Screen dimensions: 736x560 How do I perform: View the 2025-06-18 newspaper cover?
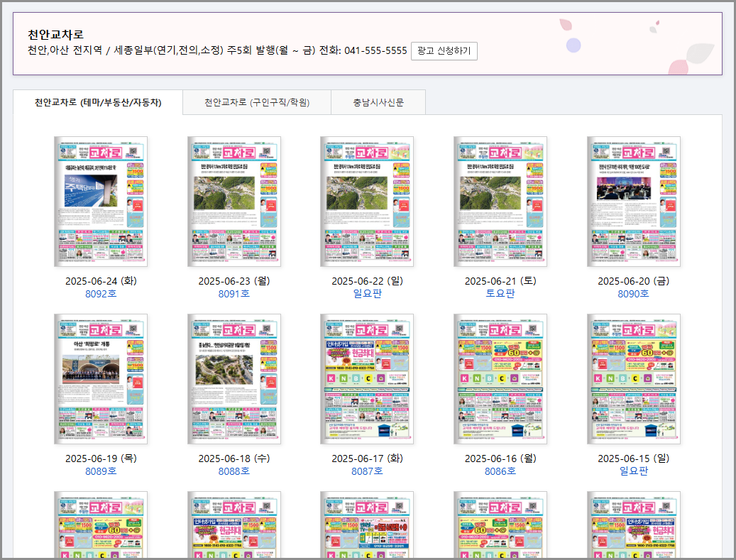pos(234,379)
